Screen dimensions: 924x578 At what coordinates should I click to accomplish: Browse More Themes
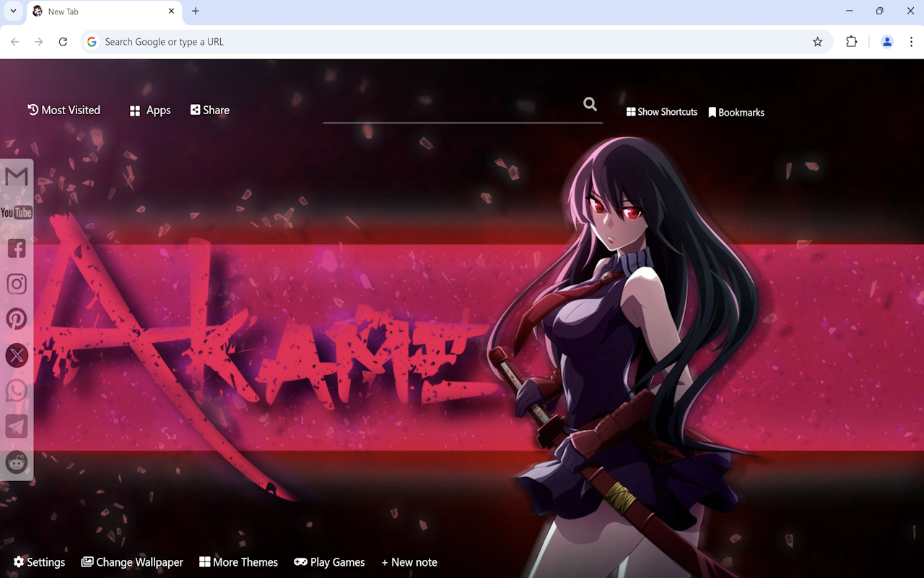point(238,561)
